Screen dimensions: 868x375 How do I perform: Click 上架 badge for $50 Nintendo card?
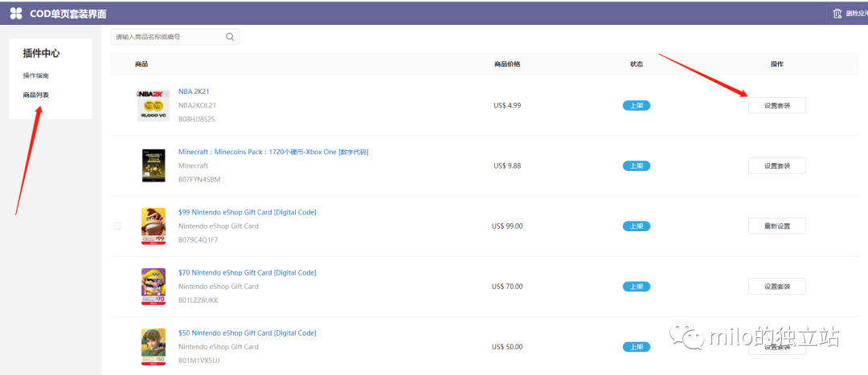[636, 347]
